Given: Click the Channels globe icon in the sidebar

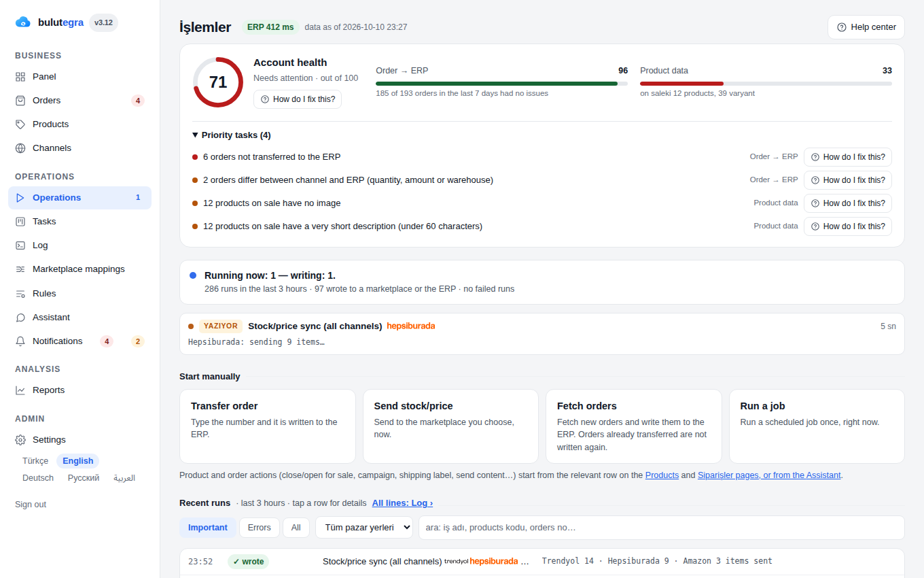Looking at the screenshot, I should (20, 148).
